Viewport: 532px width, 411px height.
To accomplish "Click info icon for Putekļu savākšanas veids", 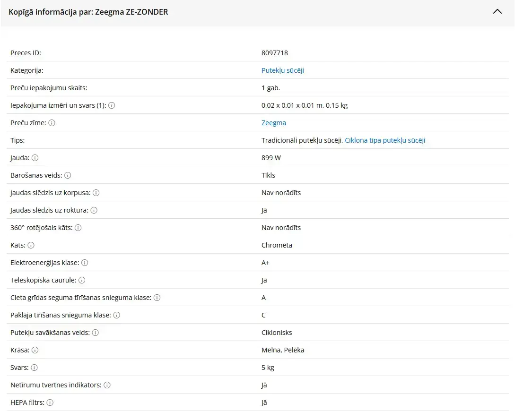I will tap(96, 333).
